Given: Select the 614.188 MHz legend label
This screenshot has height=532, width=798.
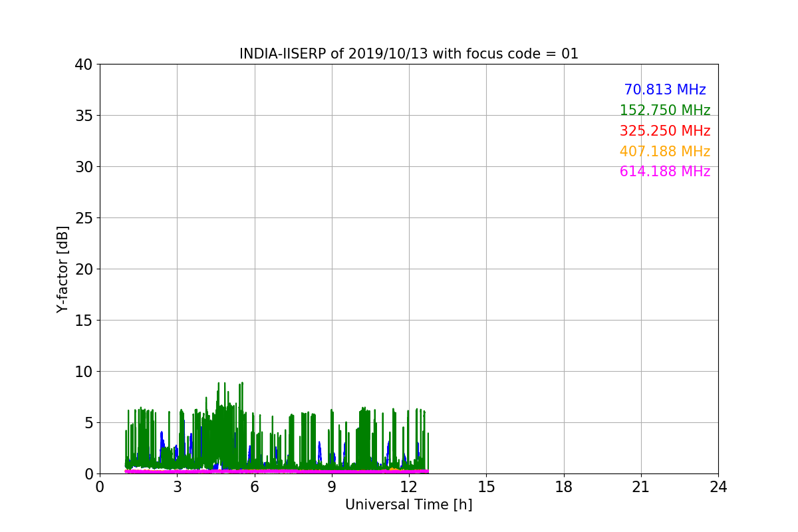Looking at the screenshot, I should click(x=665, y=172).
